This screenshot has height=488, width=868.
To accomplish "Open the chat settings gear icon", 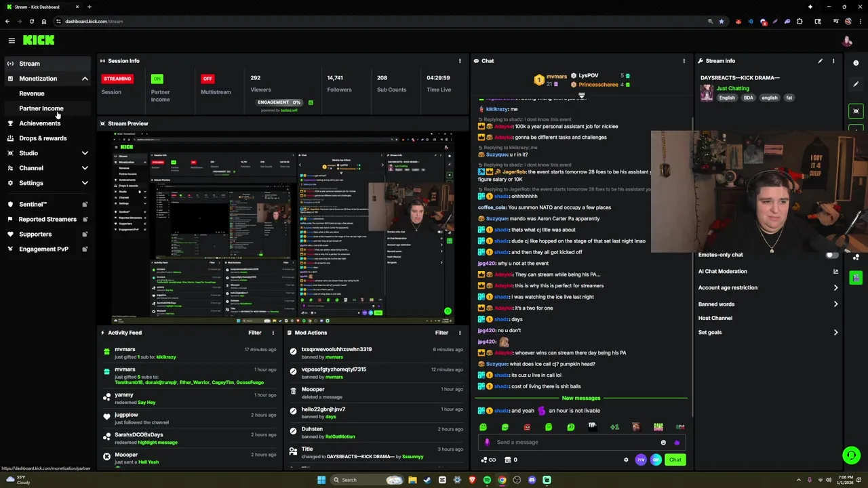I will (x=626, y=460).
